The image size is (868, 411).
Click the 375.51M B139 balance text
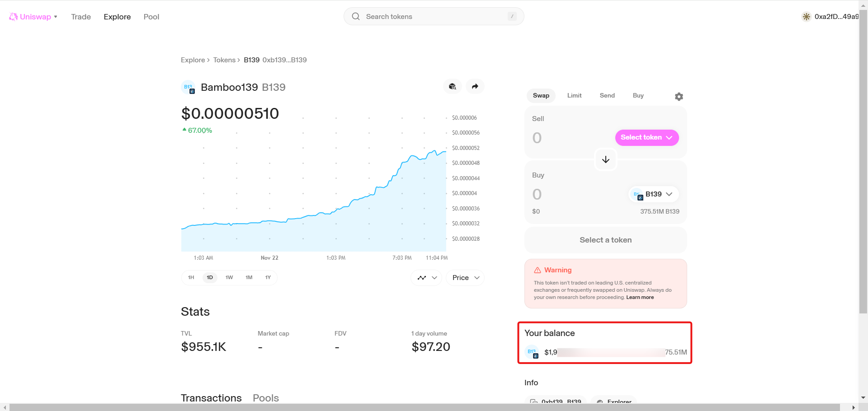click(x=660, y=211)
